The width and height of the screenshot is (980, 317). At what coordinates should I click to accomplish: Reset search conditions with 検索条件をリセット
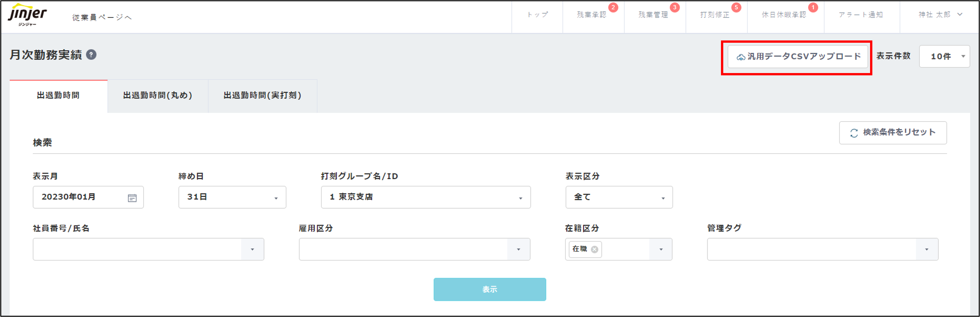point(893,133)
